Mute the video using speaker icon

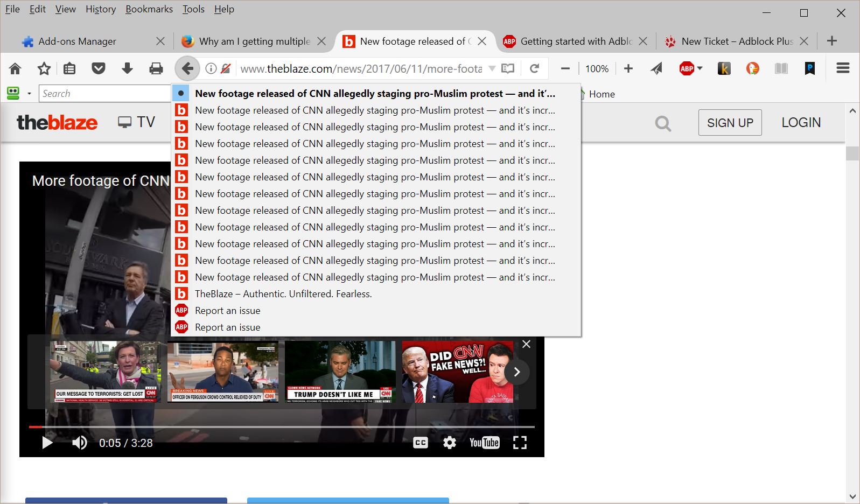point(80,443)
